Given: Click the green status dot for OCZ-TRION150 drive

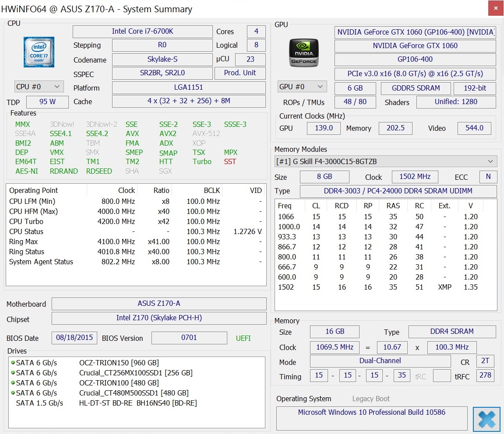Looking at the screenshot, I should (x=13, y=362).
